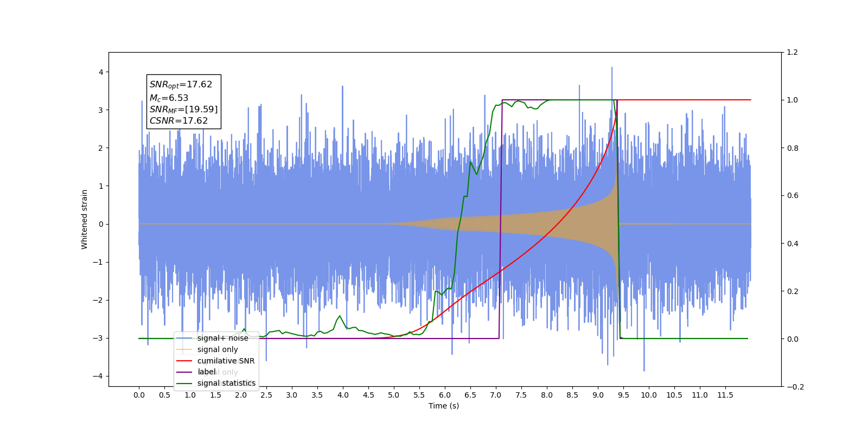Image resolution: width=868 pixels, height=434 pixels.
Task: Click the 2.5 tick on time axis
Action: click(266, 395)
